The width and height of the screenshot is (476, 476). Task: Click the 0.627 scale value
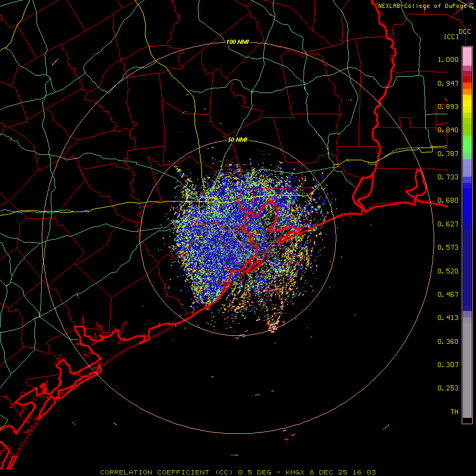point(448,224)
